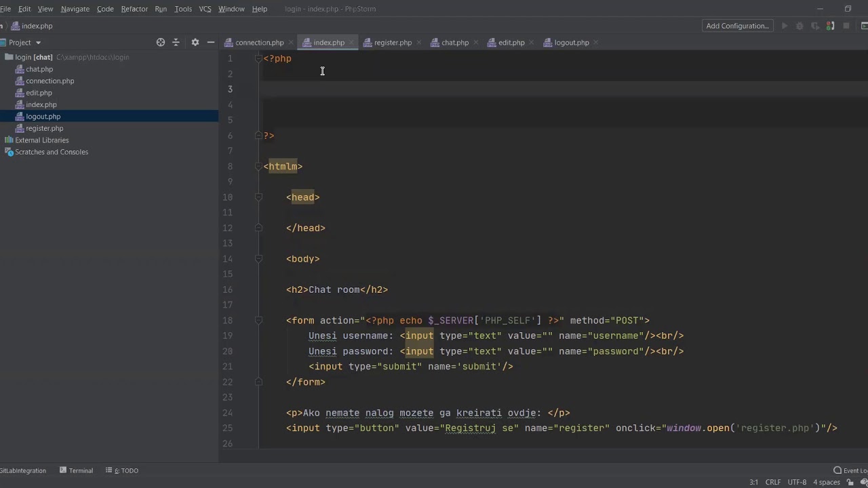Fold the head tag at line 10

coord(258,197)
